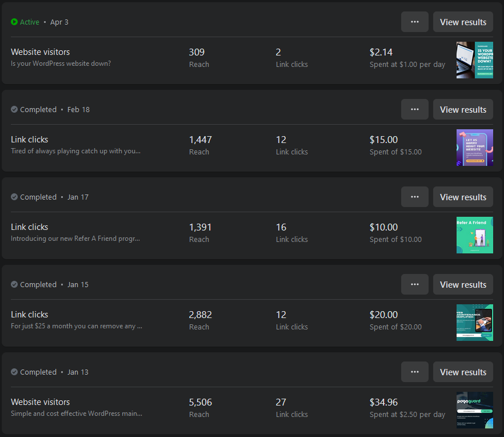Image resolution: width=504 pixels, height=437 pixels.
Task: Click the $15.00 spent amount
Action: click(x=383, y=140)
